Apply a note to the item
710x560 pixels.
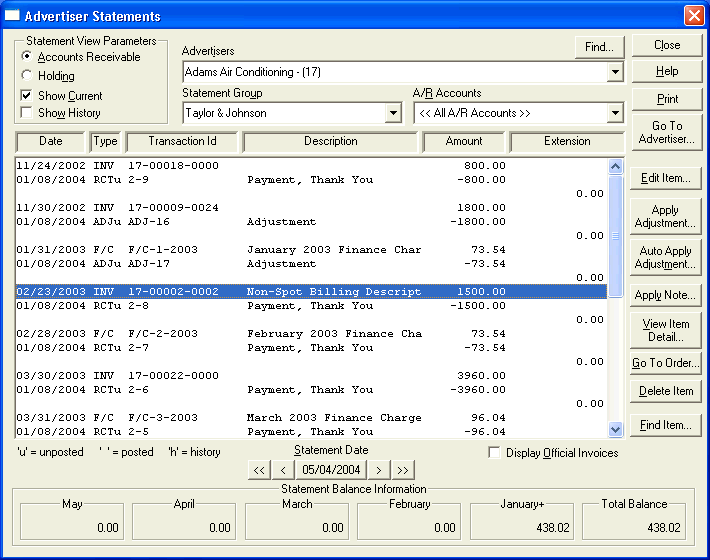click(x=666, y=295)
